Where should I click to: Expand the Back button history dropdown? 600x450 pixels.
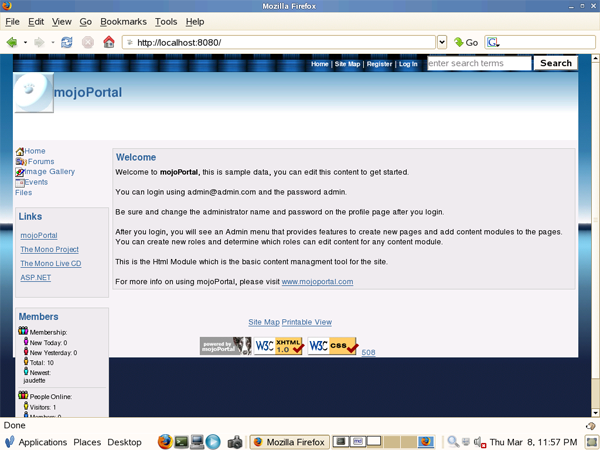(25, 42)
